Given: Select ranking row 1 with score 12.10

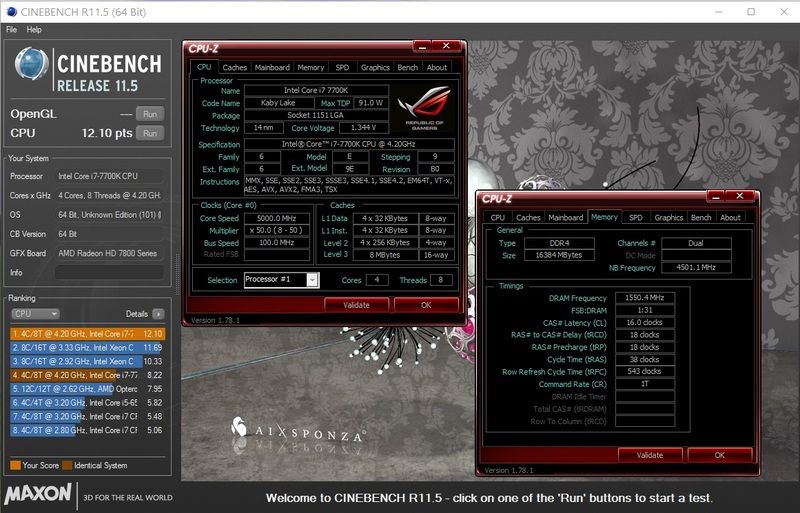Looking at the screenshot, I should point(88,334).
